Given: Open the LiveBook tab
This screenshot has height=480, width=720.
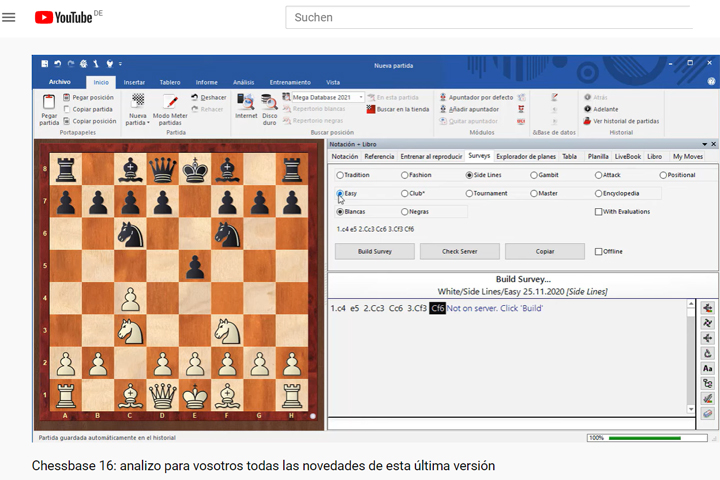Looking at the screenshot, I should [x=627, y=156].
